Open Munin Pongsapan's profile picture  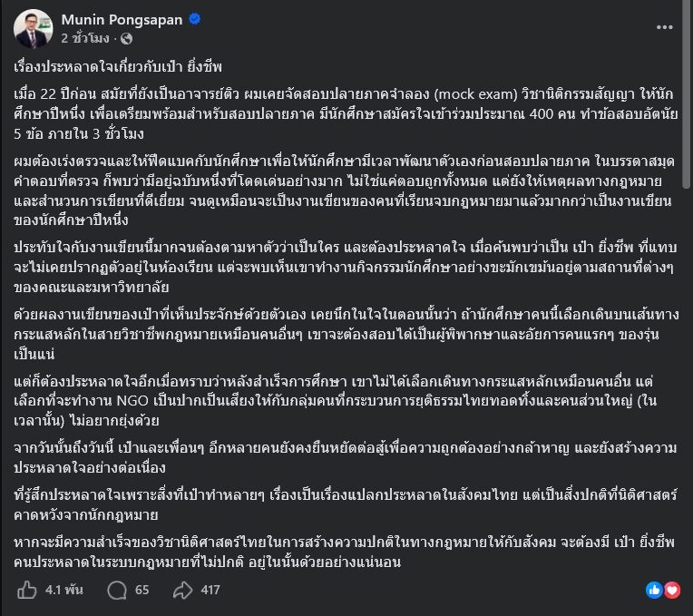click(x=34, y=29)
